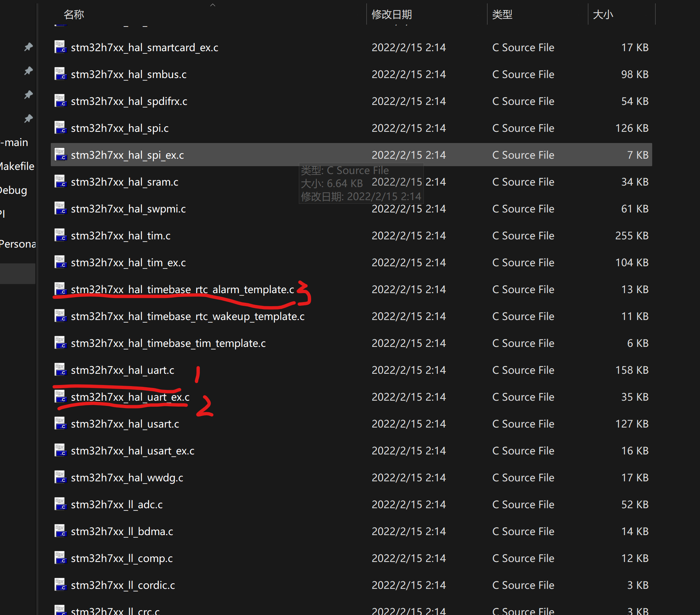The width and height of the screenshot is (700, 615).
Task: Click the Persona entry in the sidebar
Action: [x=18, y=243]
